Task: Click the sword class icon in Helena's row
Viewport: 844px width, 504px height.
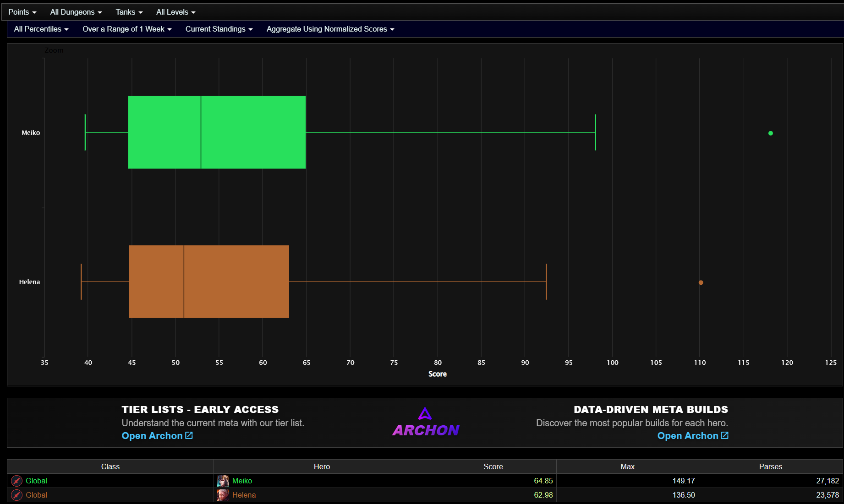Action: tap(16, 495)
